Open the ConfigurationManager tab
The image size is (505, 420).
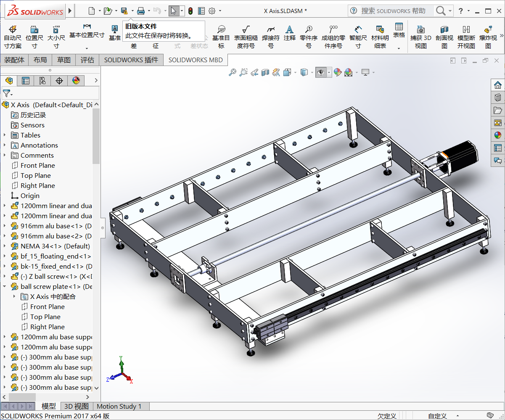42,80
